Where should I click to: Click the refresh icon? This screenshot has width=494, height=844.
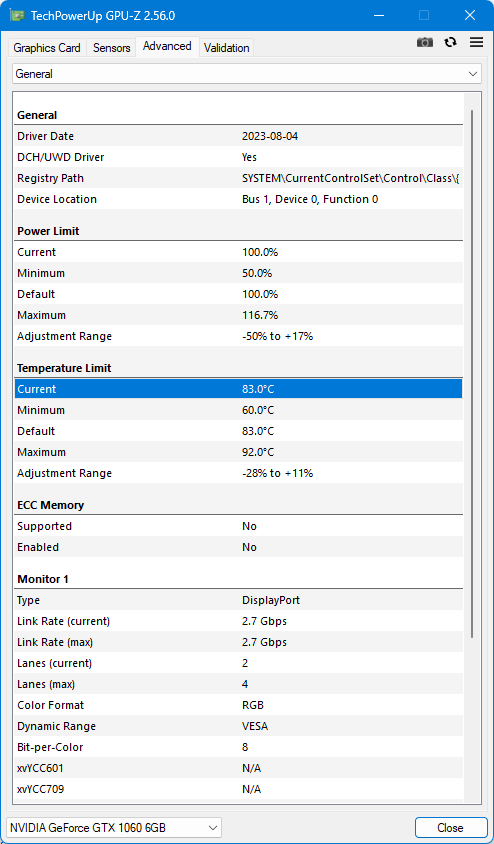[450, 43]
